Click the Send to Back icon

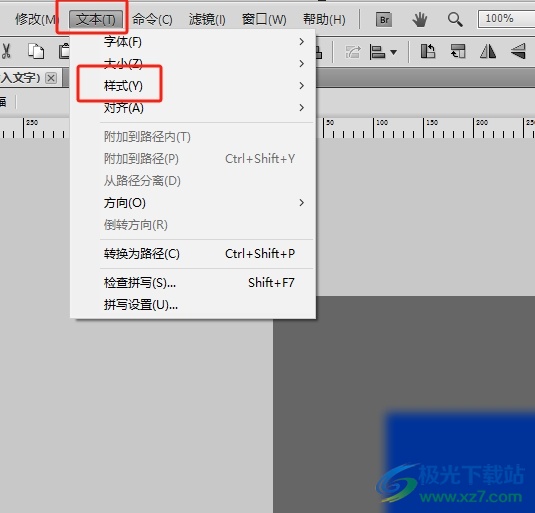click(x=458, y=52)
